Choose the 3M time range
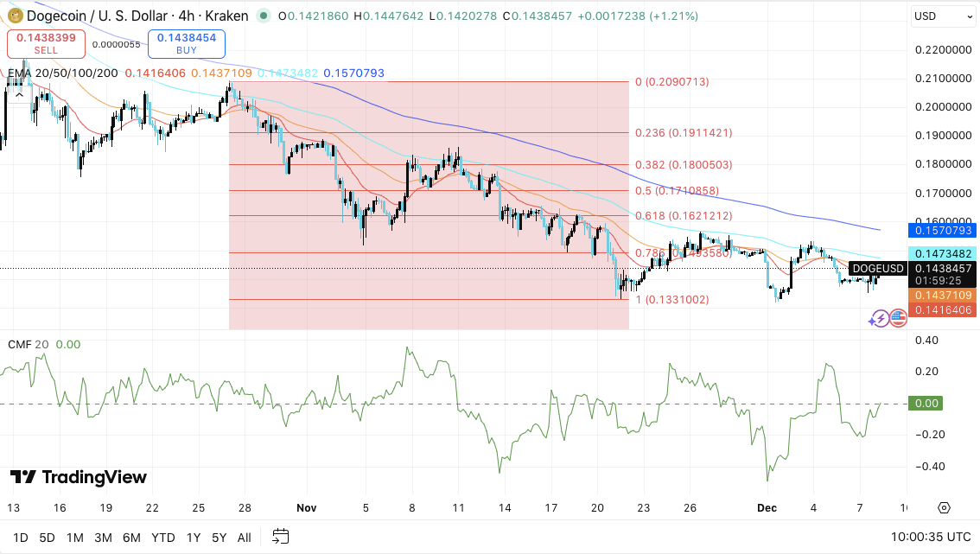Screen dimensions: 980x554 103,538
